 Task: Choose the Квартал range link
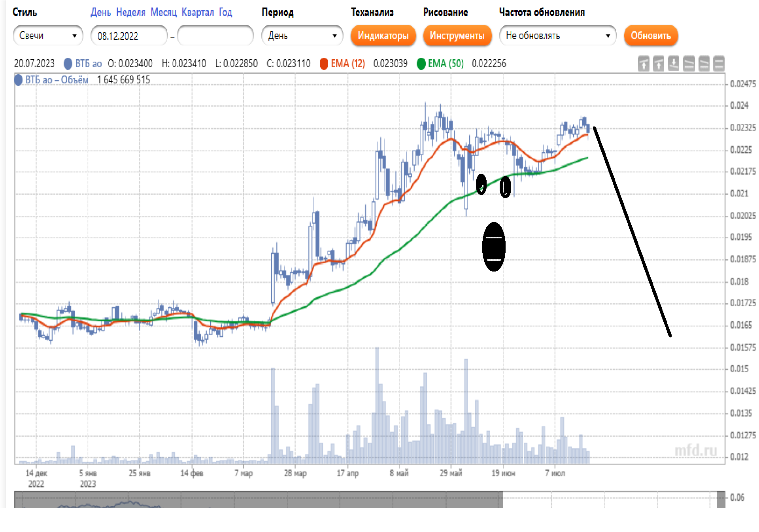pyautogui.click(x=198, y=12)
